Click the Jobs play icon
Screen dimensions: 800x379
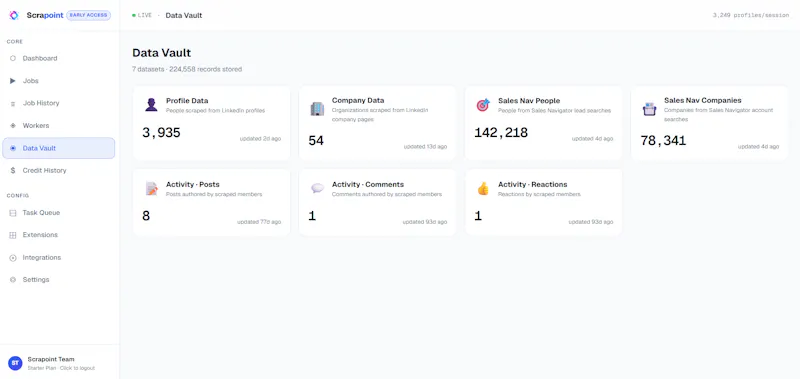click(x=13, y=81)
